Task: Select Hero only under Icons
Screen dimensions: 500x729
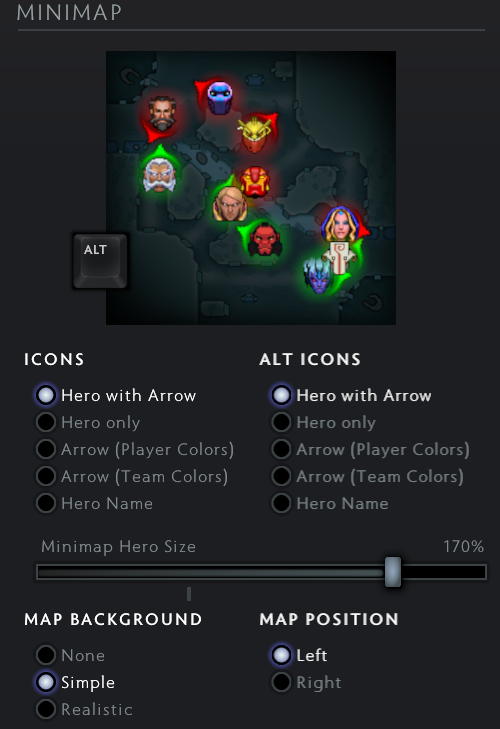Action: pos(88,422)
